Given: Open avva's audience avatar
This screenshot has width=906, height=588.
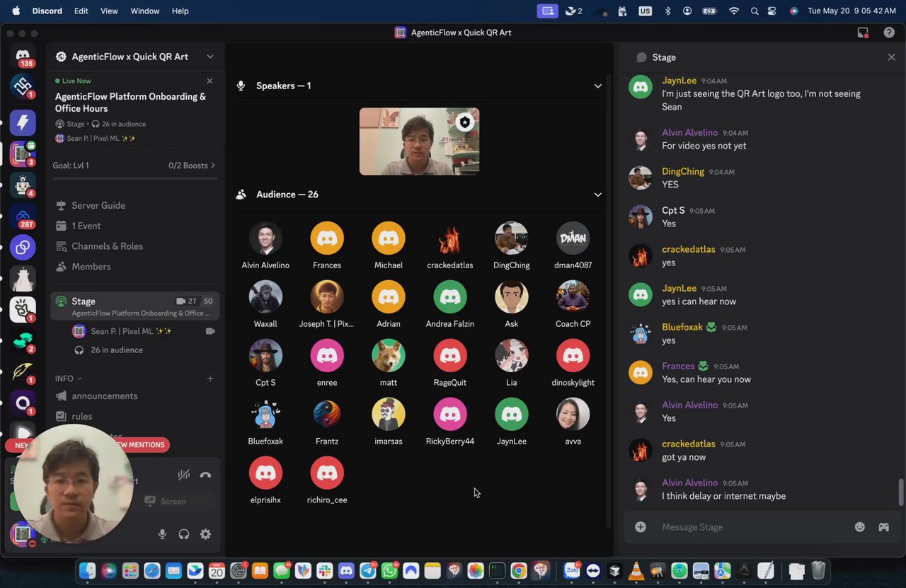Looking at the screenshot, I should [x=573, y=415].
